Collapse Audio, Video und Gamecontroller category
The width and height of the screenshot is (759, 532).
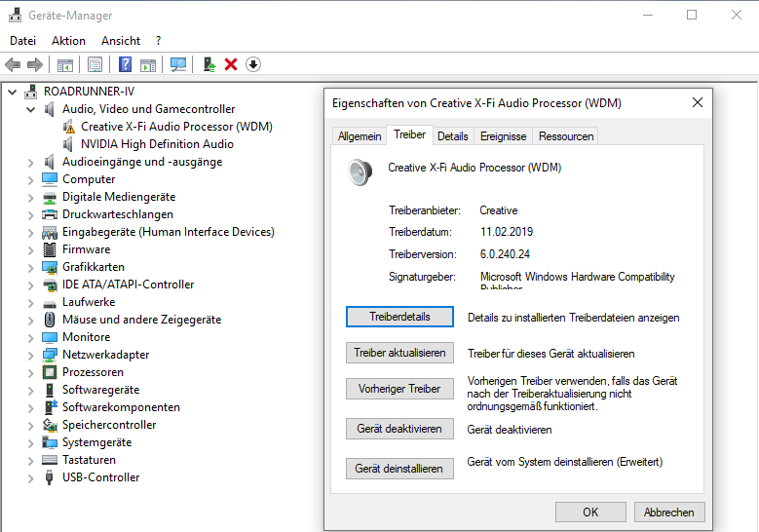click(x=30, y=109)
